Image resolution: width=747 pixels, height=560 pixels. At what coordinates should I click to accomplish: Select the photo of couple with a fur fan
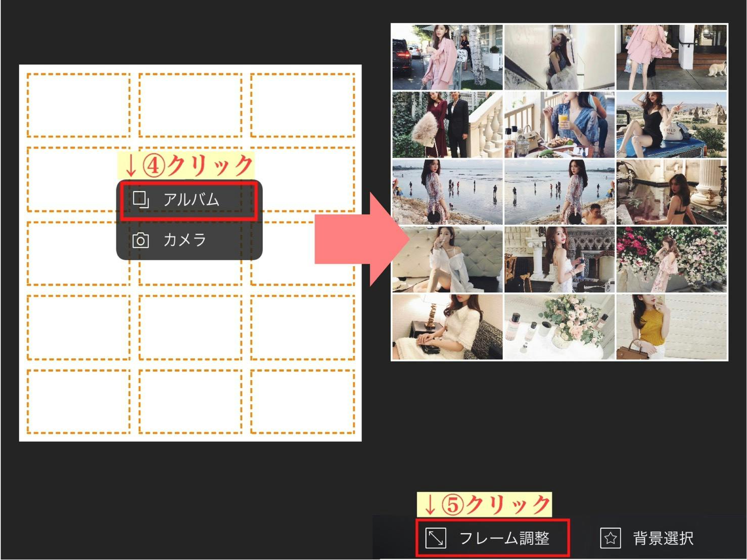tap(447, 125)
